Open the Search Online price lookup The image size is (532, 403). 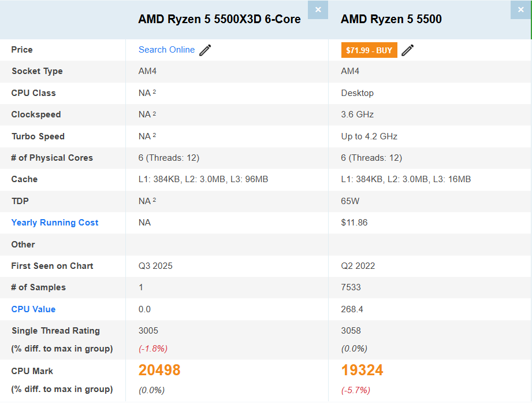pyautogui.click(x=167, y=50)
